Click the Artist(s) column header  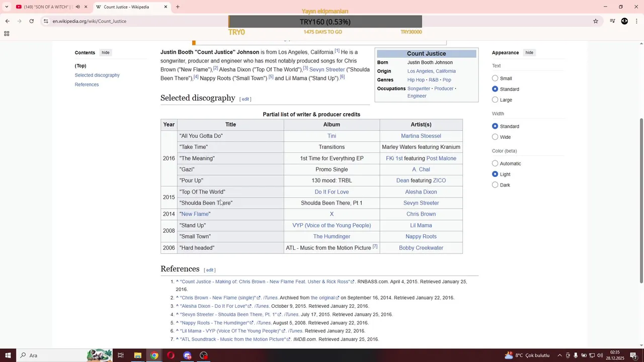pyautogui.click(x=421, y=125)
